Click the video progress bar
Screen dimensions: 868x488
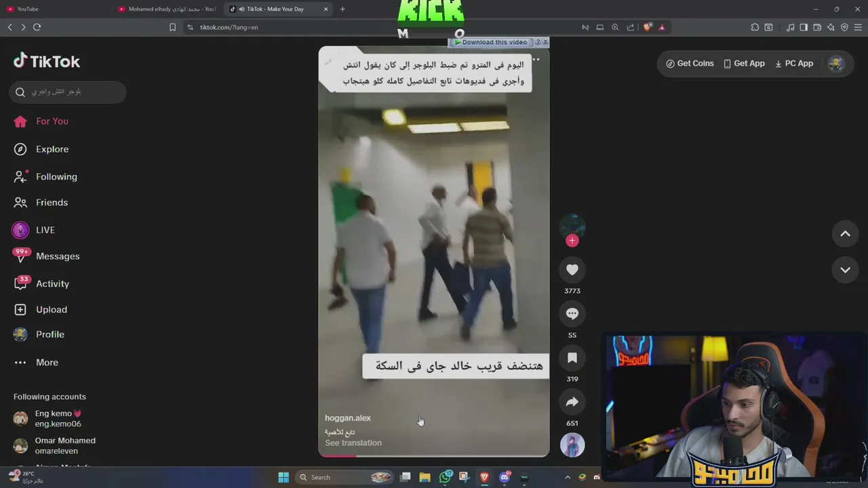[434, 456]
